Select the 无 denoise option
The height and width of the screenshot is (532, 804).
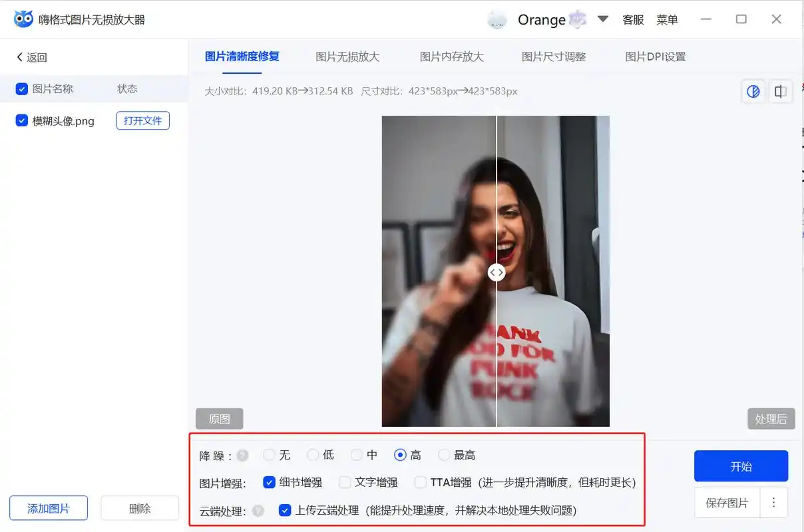[x=268, y=455]
